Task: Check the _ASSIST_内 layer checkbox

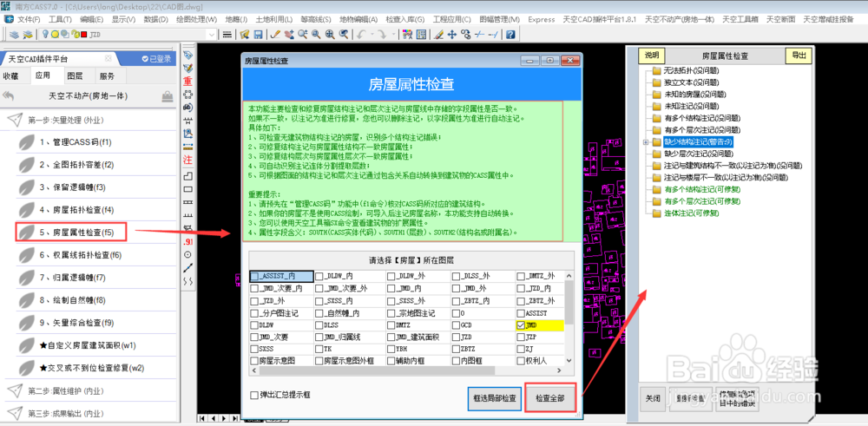Action: point(254,276)
